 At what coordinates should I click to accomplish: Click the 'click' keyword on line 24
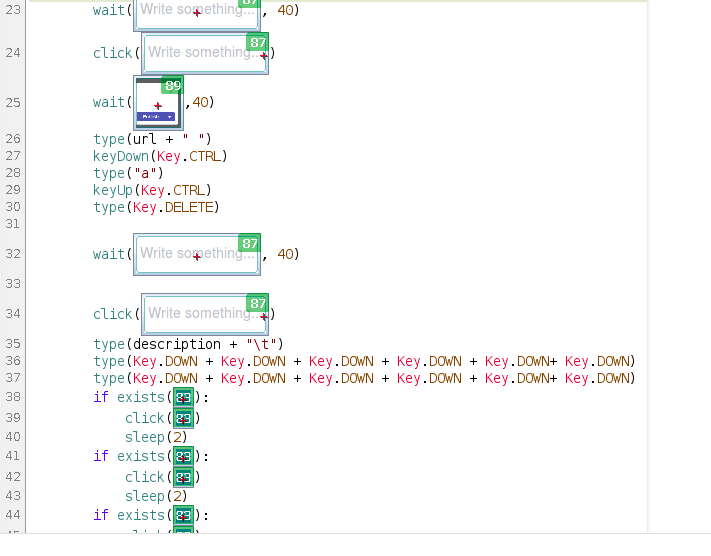tap(113, 53)
